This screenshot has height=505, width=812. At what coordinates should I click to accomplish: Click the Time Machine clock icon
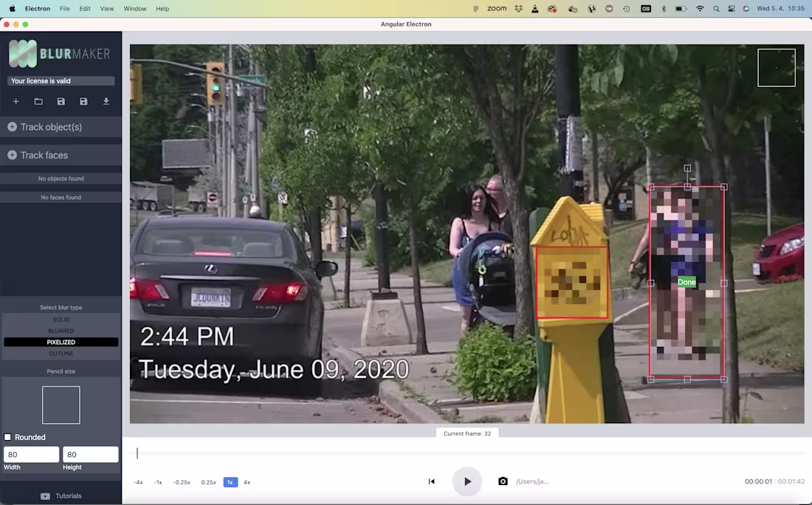point(627,8)
